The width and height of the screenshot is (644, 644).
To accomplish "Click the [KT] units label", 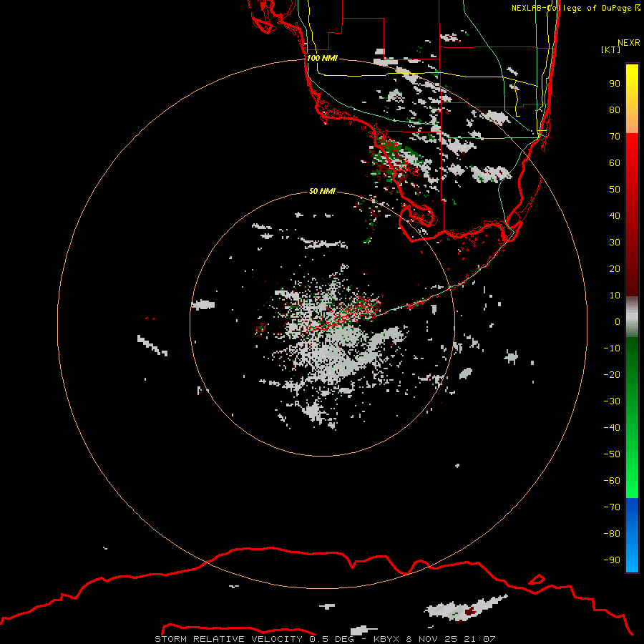I will pos(611,49).
